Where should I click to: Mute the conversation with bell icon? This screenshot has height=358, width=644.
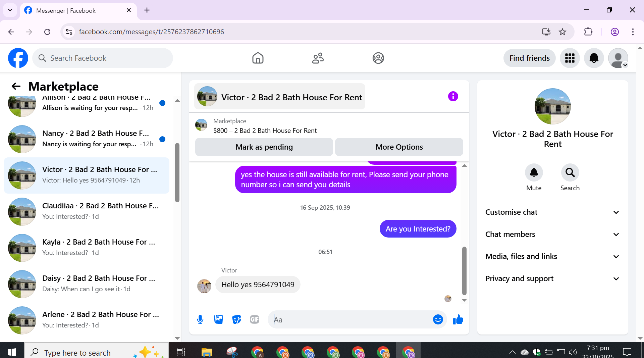534,172
